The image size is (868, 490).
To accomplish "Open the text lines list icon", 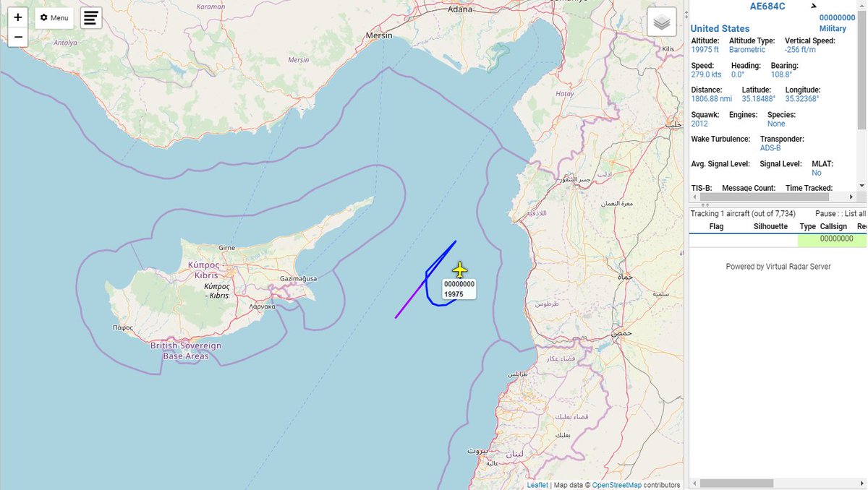I will (90, 18).
